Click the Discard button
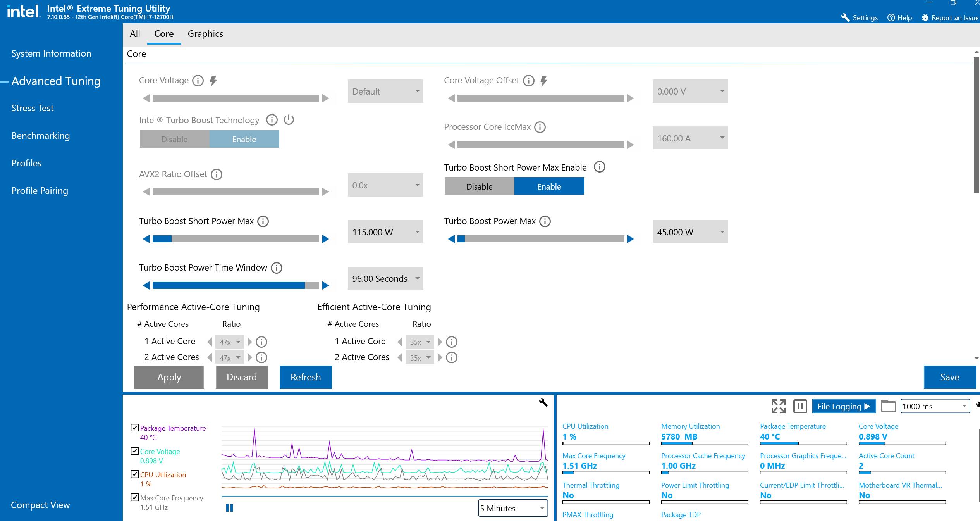Screen dimensions: 980x521 242,377
